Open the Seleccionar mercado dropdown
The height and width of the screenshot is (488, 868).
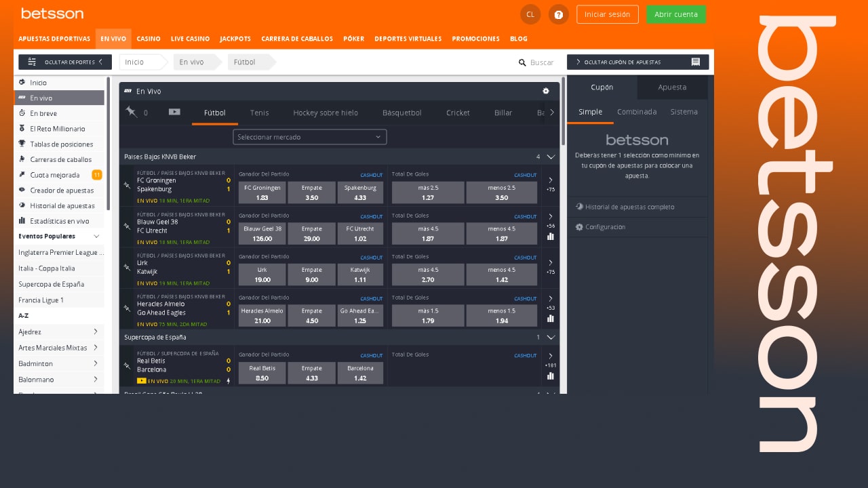click(x=310, y=137)
